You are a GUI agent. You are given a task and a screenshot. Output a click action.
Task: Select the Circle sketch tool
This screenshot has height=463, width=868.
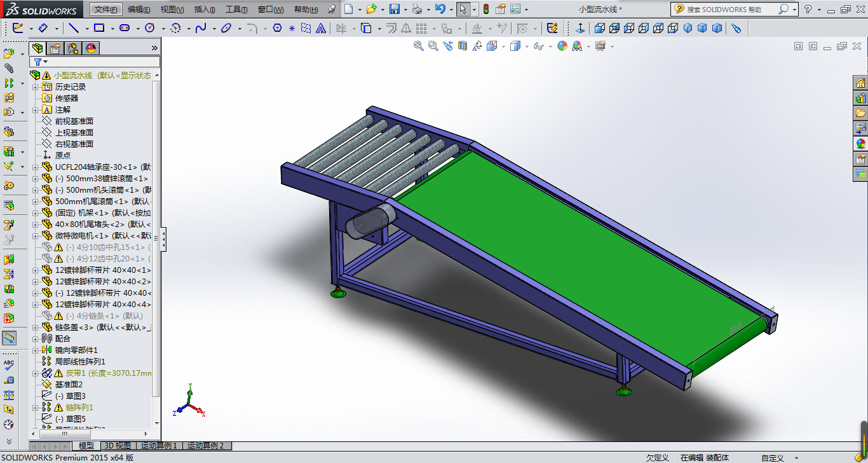click(150, 28)
